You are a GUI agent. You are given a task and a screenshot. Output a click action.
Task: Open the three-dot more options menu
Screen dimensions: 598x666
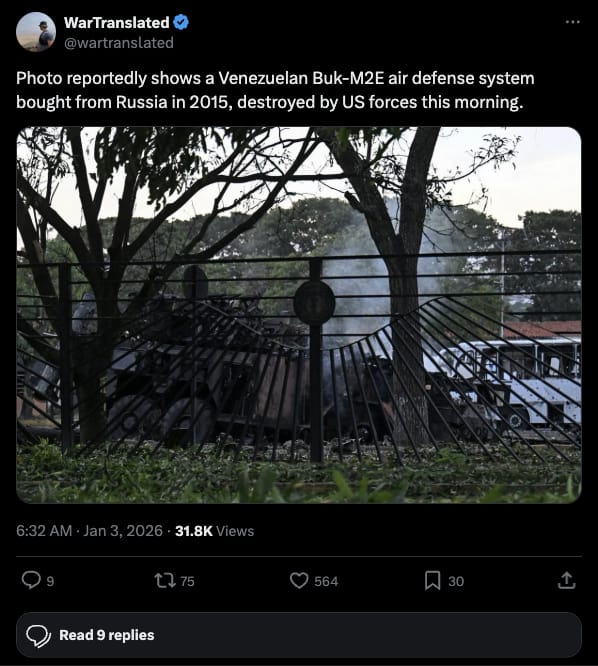(x=573, y=22)
